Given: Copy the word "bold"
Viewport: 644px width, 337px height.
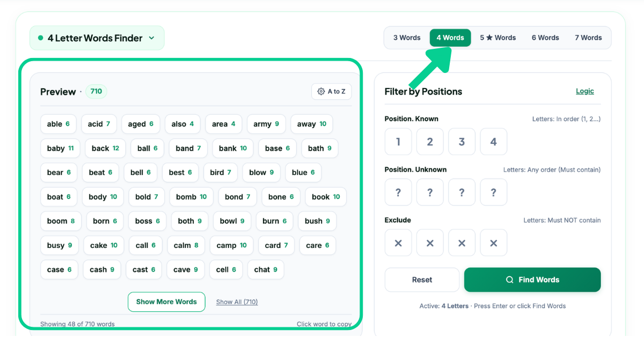Looking at the screenshot, I should pos(147,197).
